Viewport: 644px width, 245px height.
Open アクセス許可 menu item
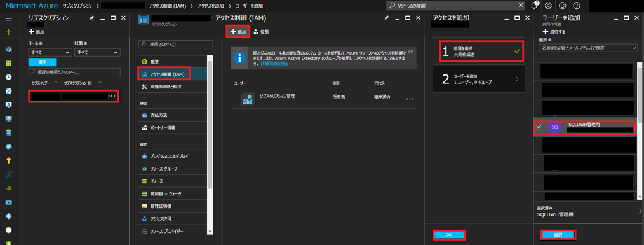click(x=172, y=219)
